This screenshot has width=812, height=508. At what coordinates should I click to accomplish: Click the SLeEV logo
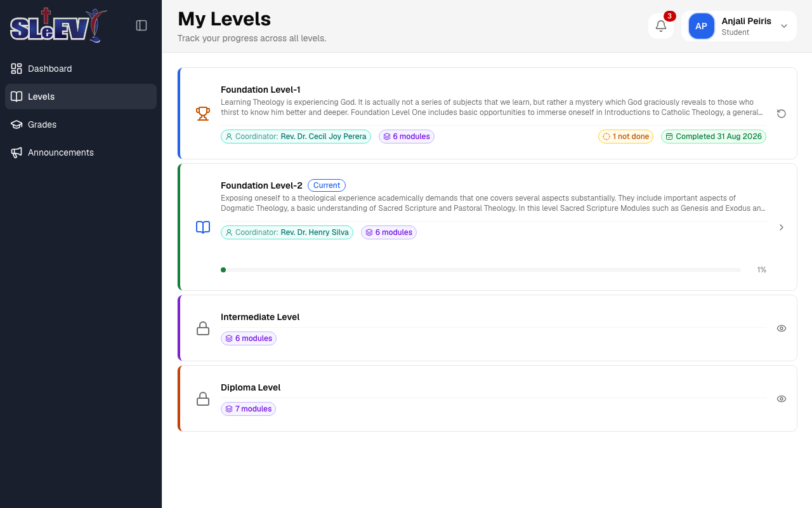point(58,25)
